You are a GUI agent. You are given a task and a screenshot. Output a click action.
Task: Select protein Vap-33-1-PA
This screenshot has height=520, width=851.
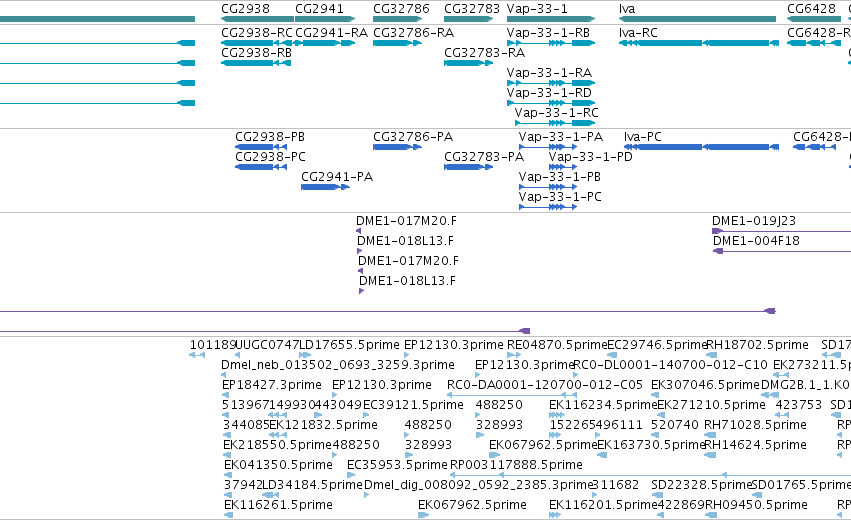coord(548,147)
